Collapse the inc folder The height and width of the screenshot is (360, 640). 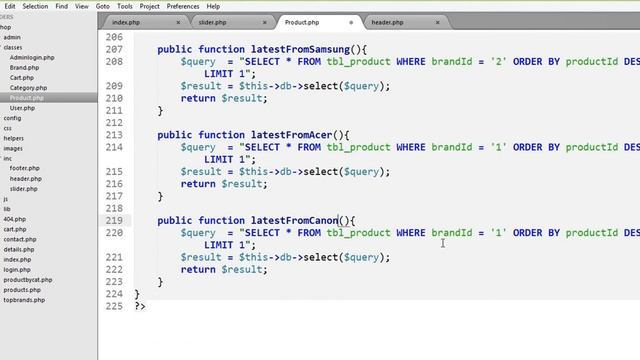tap(7, 158)
